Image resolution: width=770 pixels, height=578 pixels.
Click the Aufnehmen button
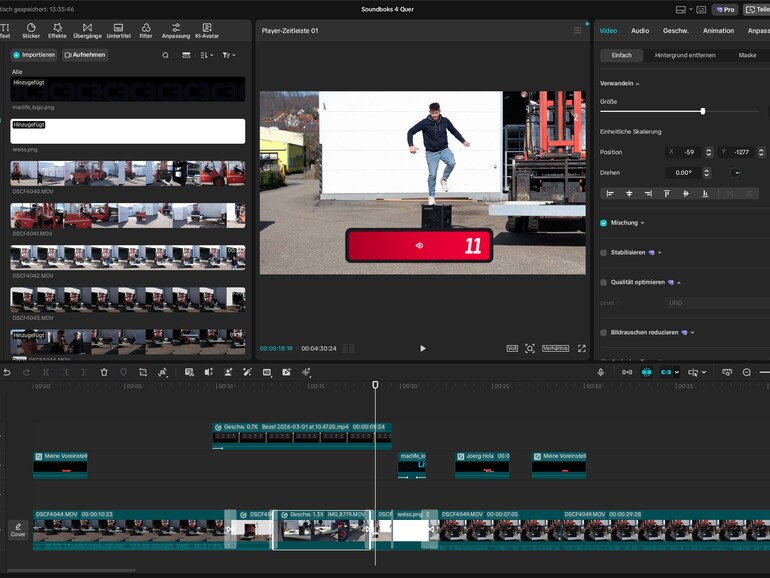click(x=85, y=55)
